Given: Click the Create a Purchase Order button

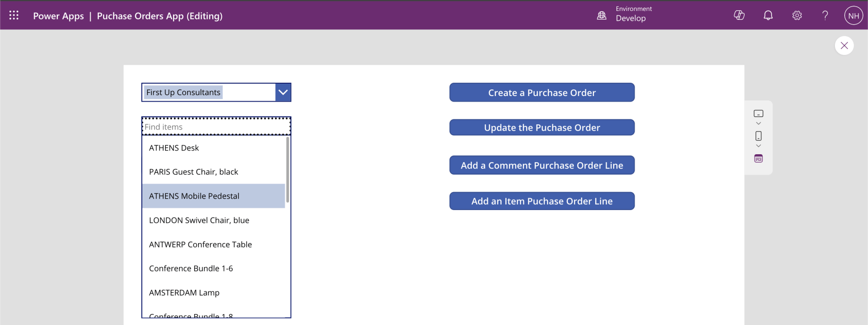Looking at the screenshot, I should pyautogui.click(x=542, y=93).
